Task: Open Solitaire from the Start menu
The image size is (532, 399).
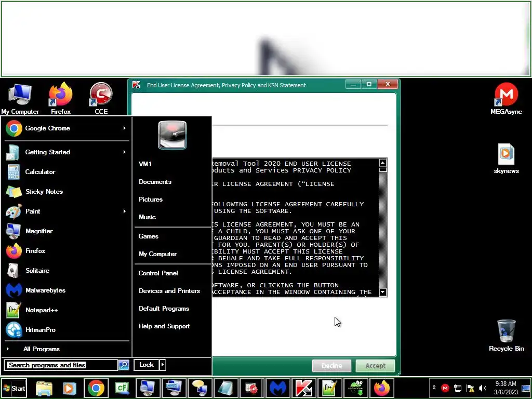Action: tap(66, 270)
